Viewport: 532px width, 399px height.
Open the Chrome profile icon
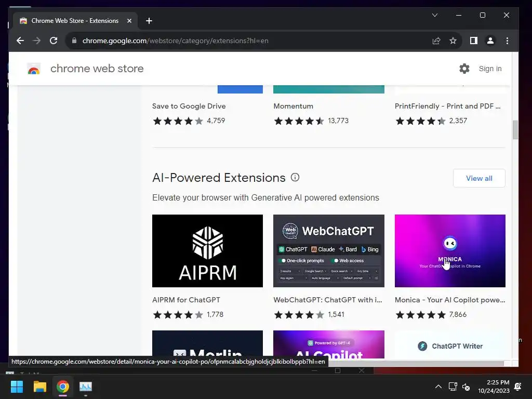pos(490,41)
